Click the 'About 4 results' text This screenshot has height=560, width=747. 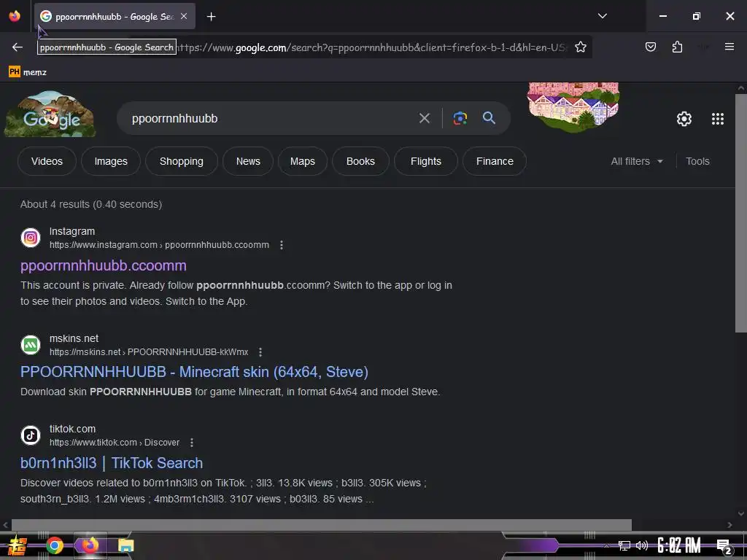click(91, 204)
